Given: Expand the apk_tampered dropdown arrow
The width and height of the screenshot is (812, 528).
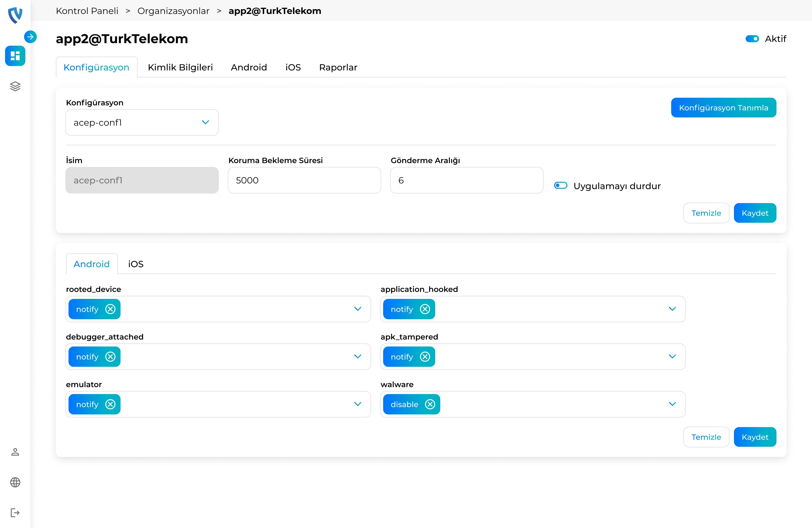Looking at the screenshot, I should [x=672, y=356].
